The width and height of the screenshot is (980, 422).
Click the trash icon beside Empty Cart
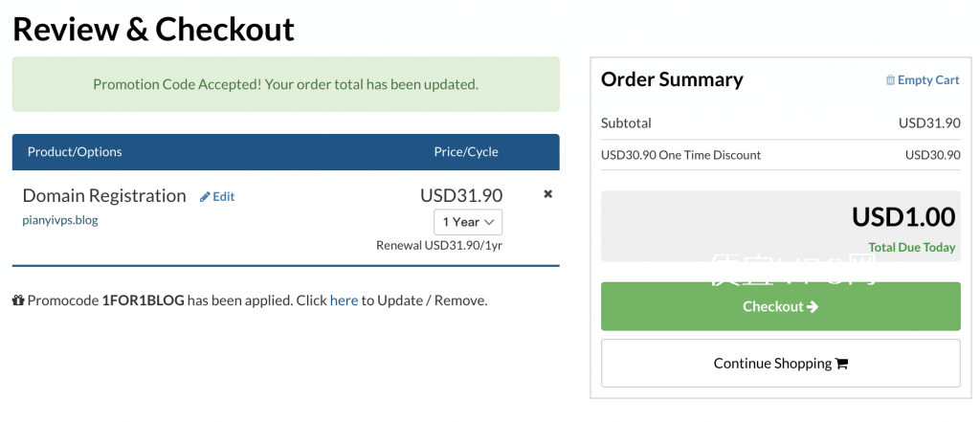pos(890,80)
